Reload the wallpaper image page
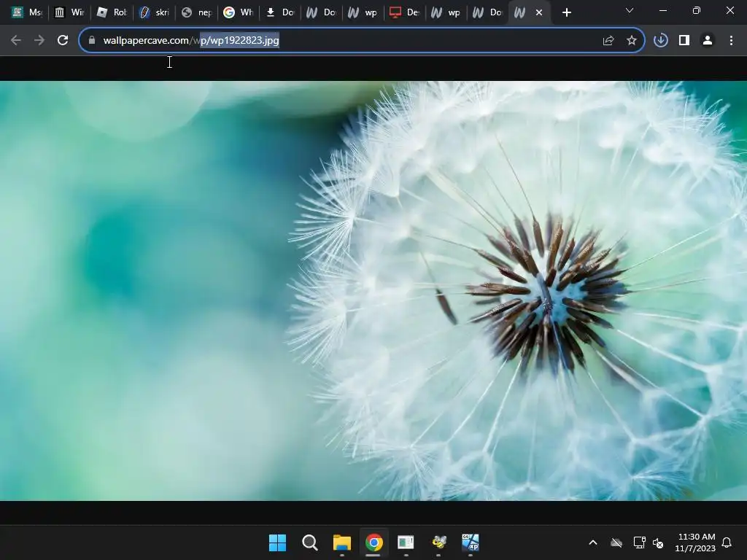 coord(63,41)
